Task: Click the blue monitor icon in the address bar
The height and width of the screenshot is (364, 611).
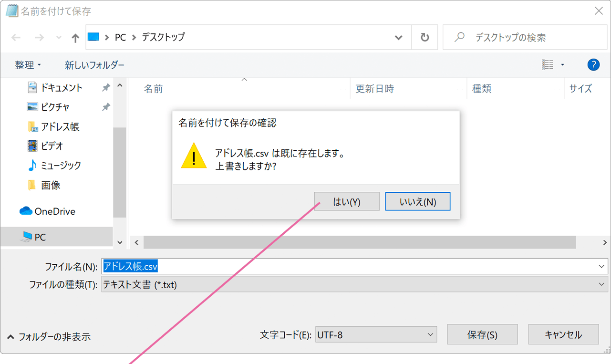Action: pyautogui.click(x=93, y=37)
